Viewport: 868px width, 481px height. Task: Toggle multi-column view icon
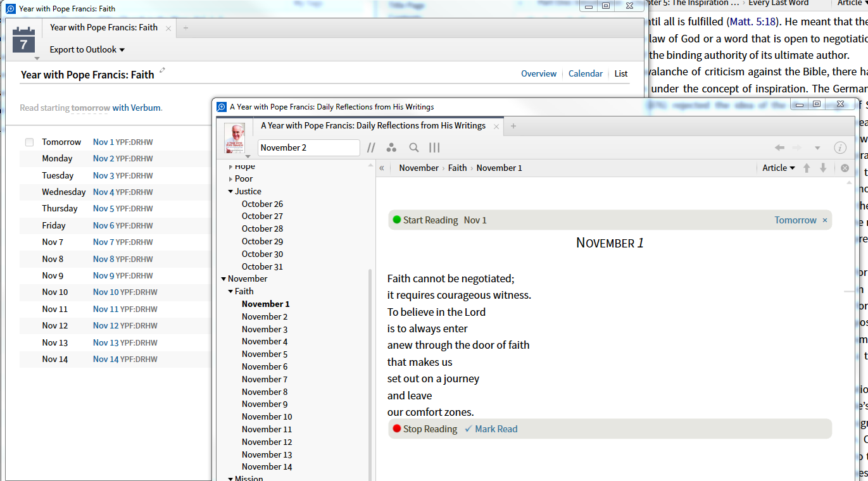pos(434,147)
